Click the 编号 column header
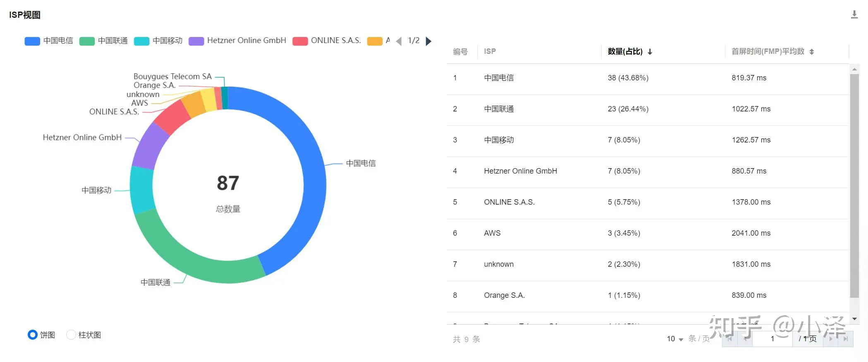This screenshot has height=362, width=868. [x=460, y=51]
